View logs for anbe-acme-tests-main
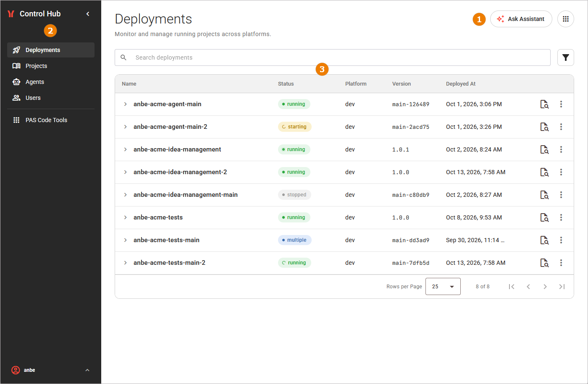The width and height of the screenshot is (588, 384). point(544,240)
